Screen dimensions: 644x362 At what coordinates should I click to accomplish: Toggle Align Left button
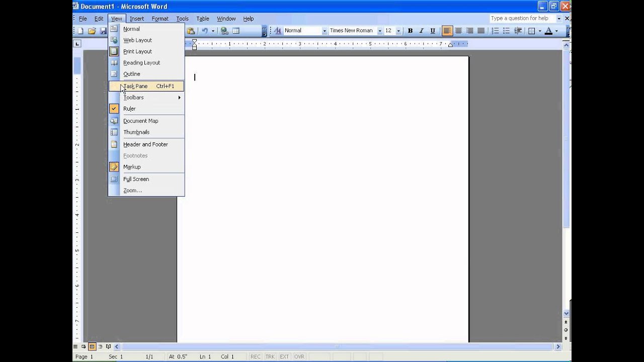pyautogui.click(x=447, y=31)
